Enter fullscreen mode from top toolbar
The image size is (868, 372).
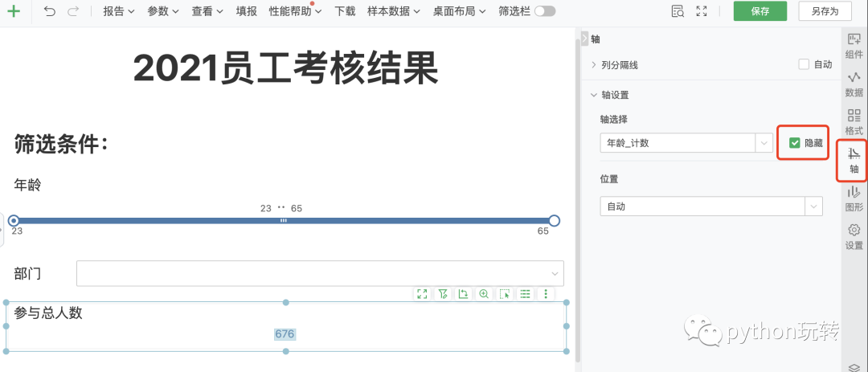pos(702,11)
